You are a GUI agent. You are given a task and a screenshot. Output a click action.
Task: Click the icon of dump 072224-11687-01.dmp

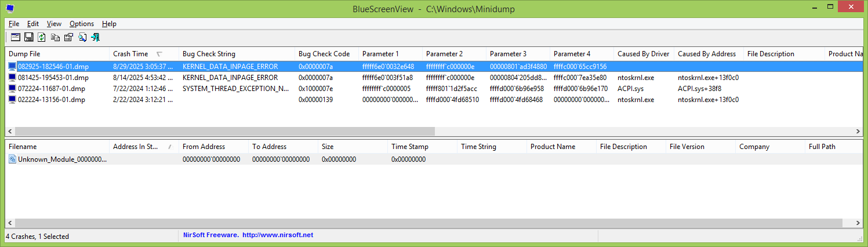point(12,89)
